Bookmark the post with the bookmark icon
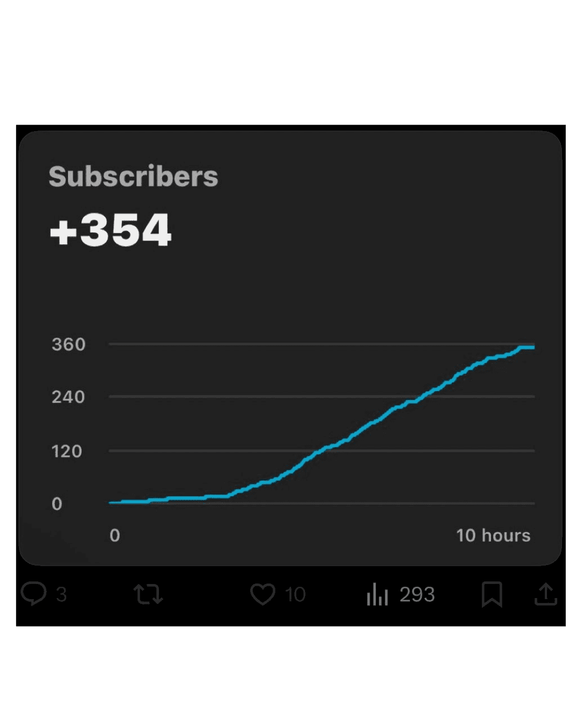Image resolution: width=582 pixels, height=728 pixels. point(491,594)
